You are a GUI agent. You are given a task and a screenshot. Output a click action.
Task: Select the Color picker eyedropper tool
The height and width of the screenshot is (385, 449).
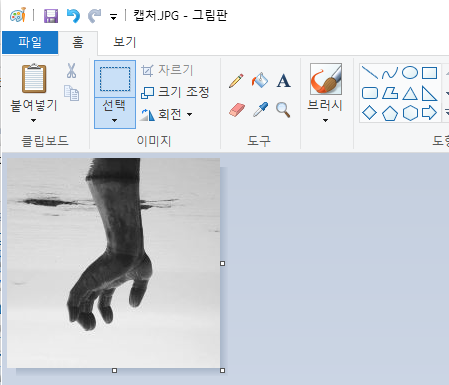tap(260, 110)
